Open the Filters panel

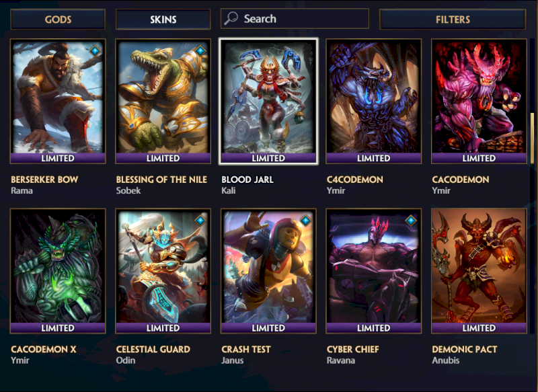(453, 19)
